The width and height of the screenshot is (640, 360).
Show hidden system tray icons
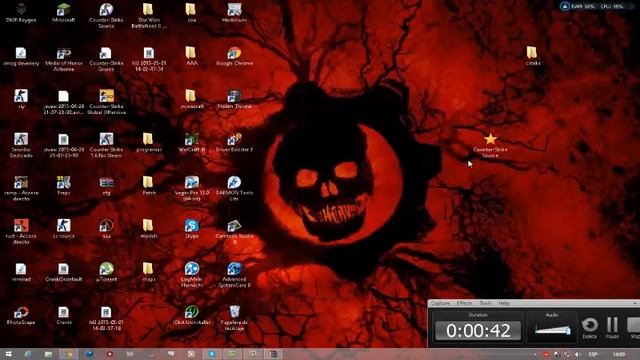tap(535, 354)
